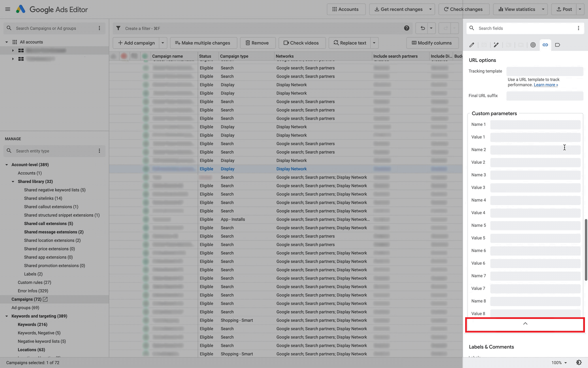Open the Accounts manager button

[x=346, y=9]
